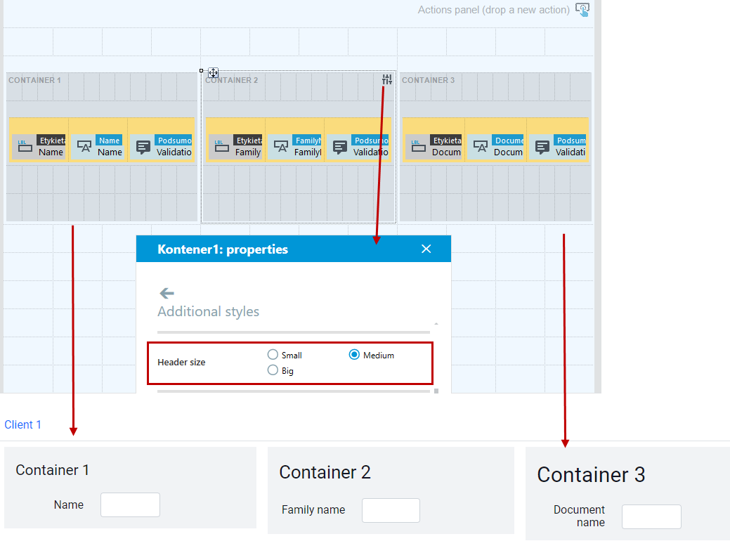Close the Kontener1 properties panel
The width and height of the screenshot is (730, 560).
426,249
